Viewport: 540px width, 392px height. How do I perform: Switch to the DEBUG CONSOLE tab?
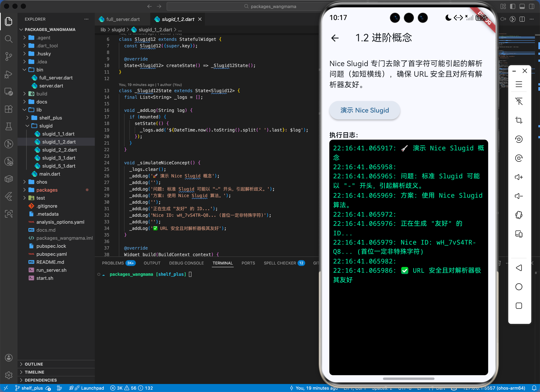tap(186, 263)
